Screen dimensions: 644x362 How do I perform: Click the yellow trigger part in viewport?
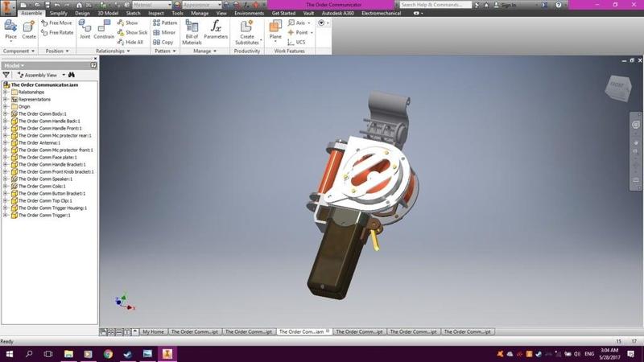[375, 241]
